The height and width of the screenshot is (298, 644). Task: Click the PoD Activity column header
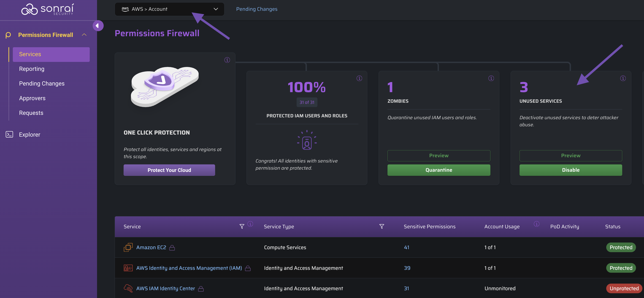[x=565, y=227]
